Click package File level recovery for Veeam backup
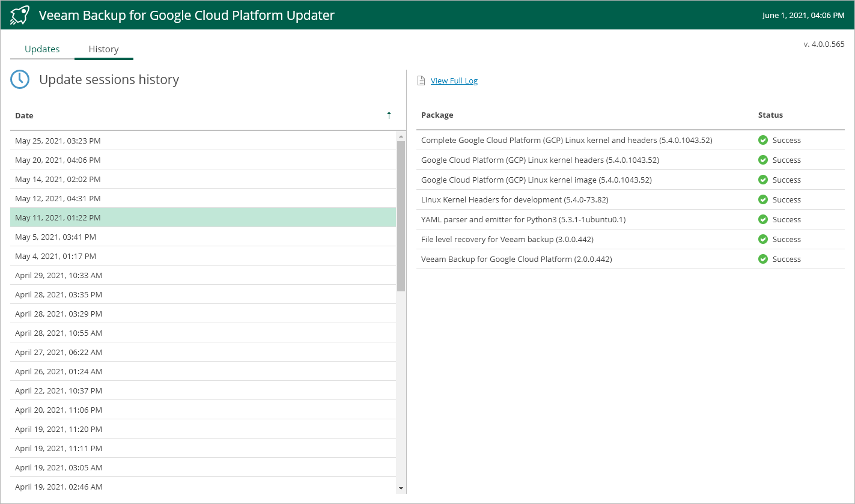 click(507, 239)
